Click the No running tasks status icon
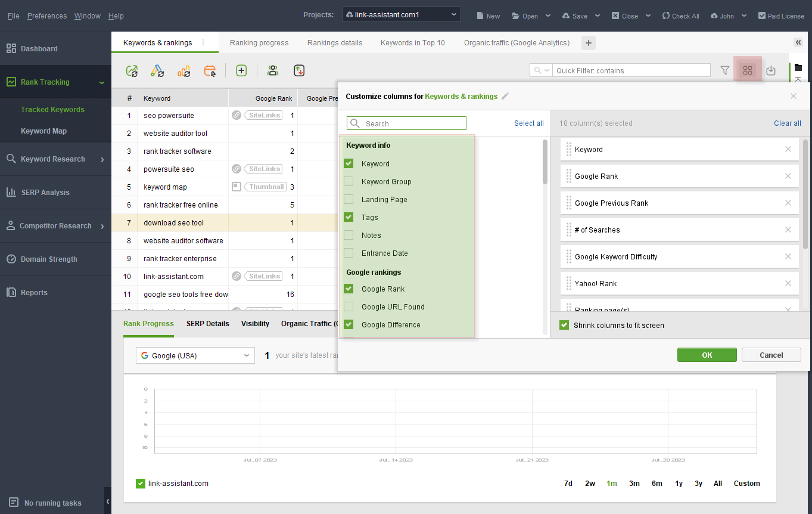 click(x=13, y=503)
